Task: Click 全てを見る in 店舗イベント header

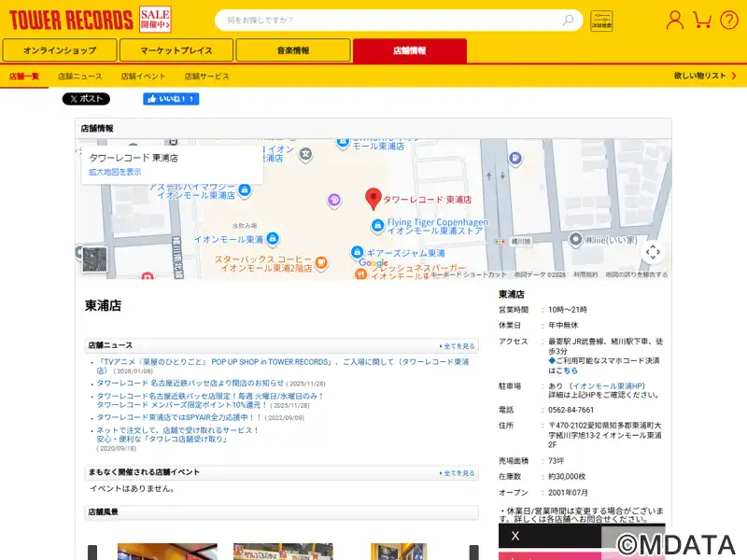Action: coord(457,473)
